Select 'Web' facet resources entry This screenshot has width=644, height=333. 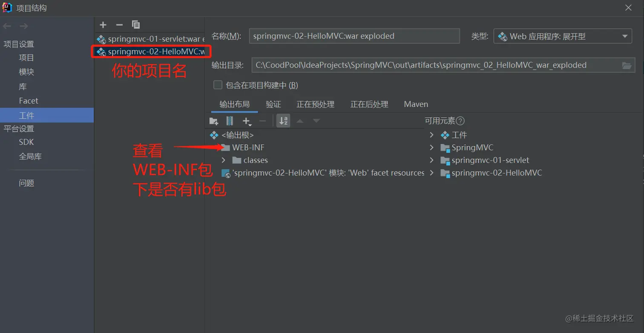tap(323, 173)
